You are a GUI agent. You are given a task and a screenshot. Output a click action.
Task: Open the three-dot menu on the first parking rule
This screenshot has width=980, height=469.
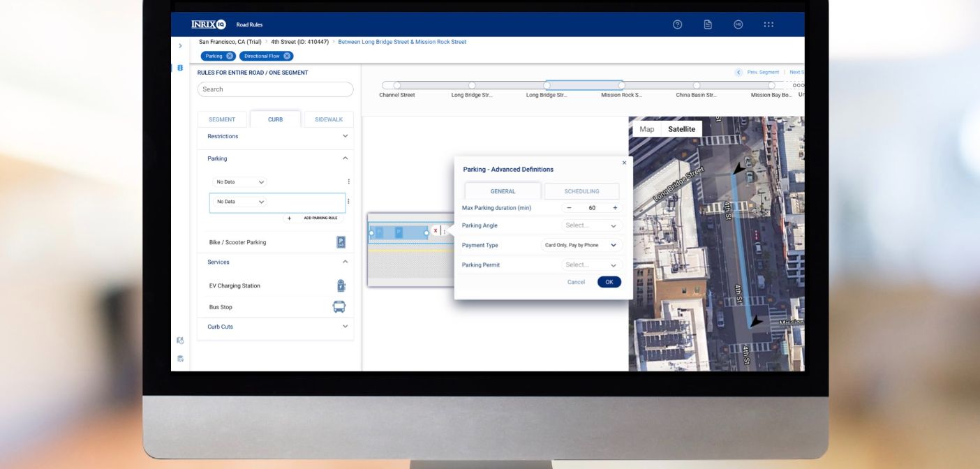click(x=348, y=181)
